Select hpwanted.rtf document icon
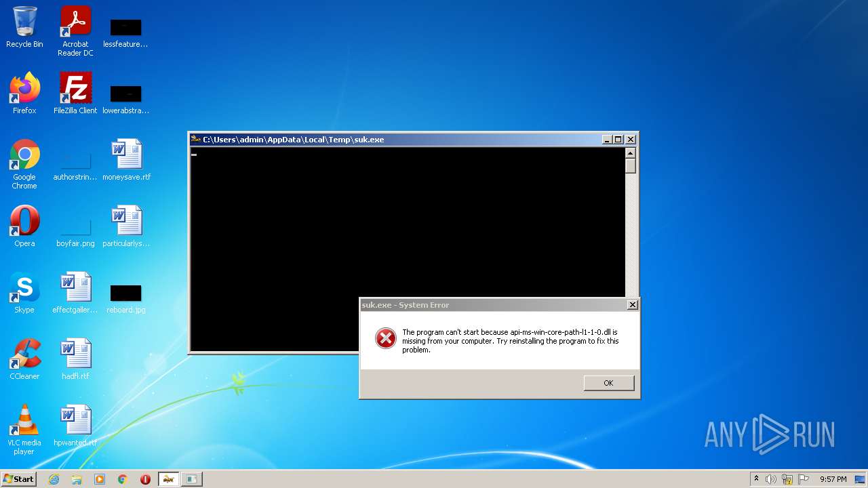868x488 pixels. (75, 426)
